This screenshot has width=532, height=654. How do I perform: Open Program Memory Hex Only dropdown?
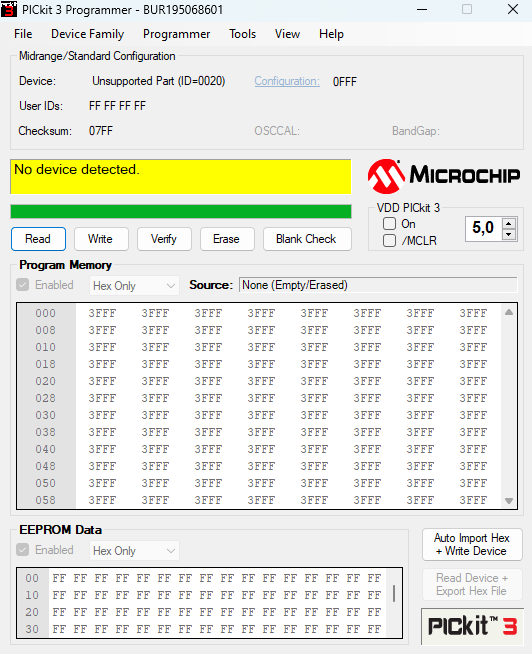point(134,286)
